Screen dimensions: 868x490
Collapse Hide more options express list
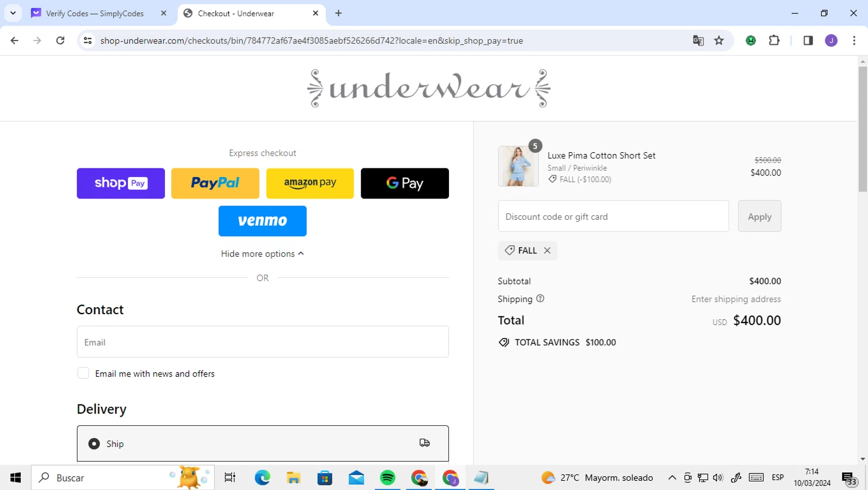click(x=263, y=253)
